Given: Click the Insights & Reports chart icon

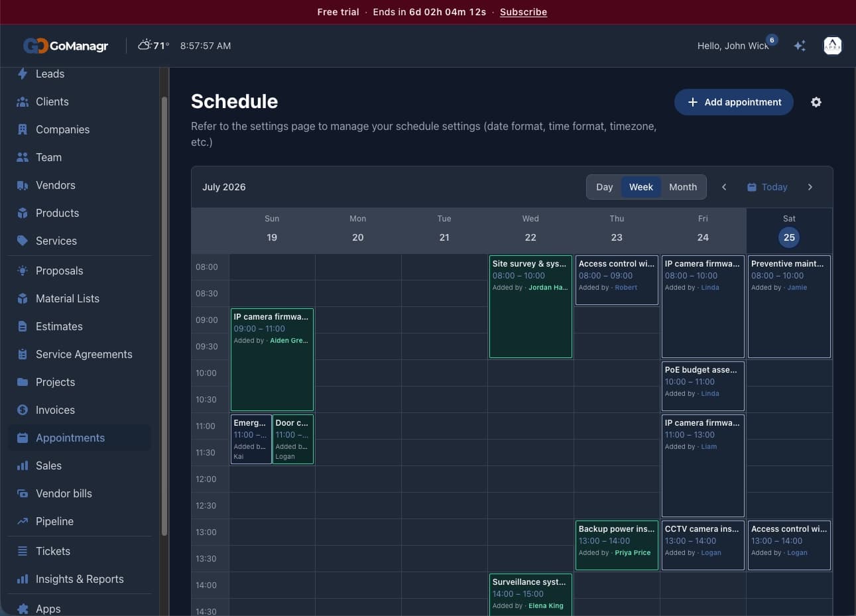Looking at the screenshot, I should pos(23,579).
